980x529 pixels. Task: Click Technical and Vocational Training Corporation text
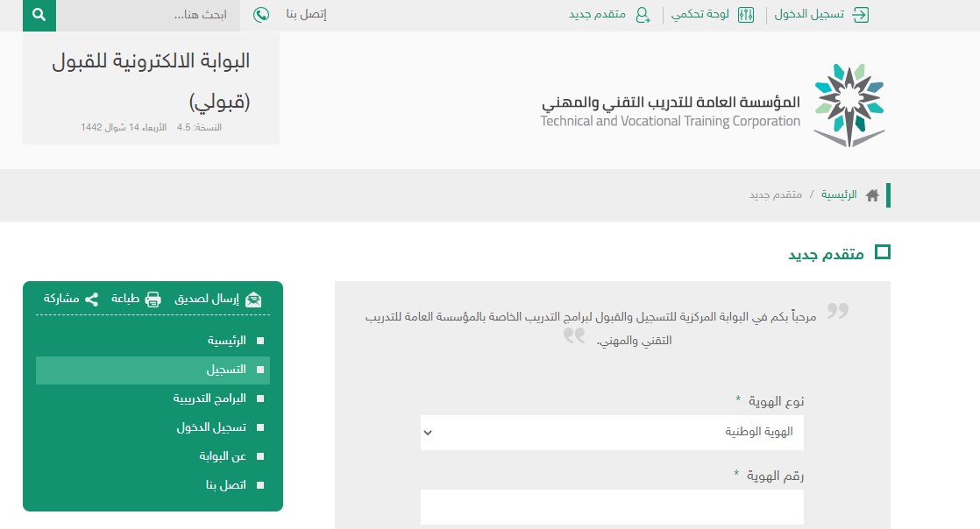[670, 121]
